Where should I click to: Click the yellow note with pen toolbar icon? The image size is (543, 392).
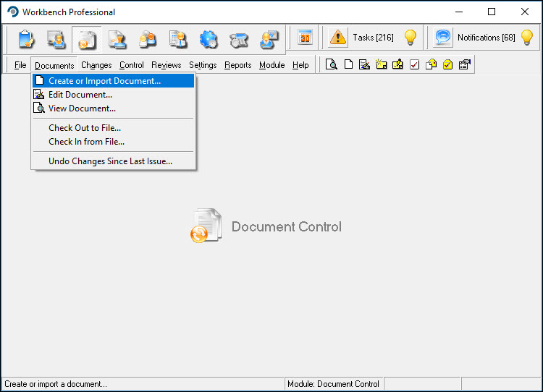coord(397,64)
